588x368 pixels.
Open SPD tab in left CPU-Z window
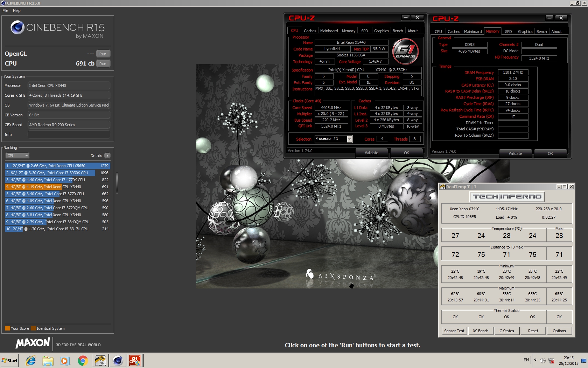coord(365,31)
